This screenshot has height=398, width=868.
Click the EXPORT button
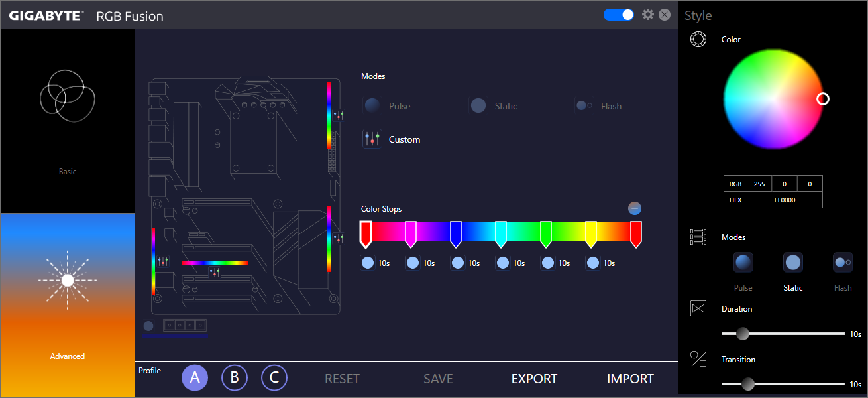click(534, 379)
